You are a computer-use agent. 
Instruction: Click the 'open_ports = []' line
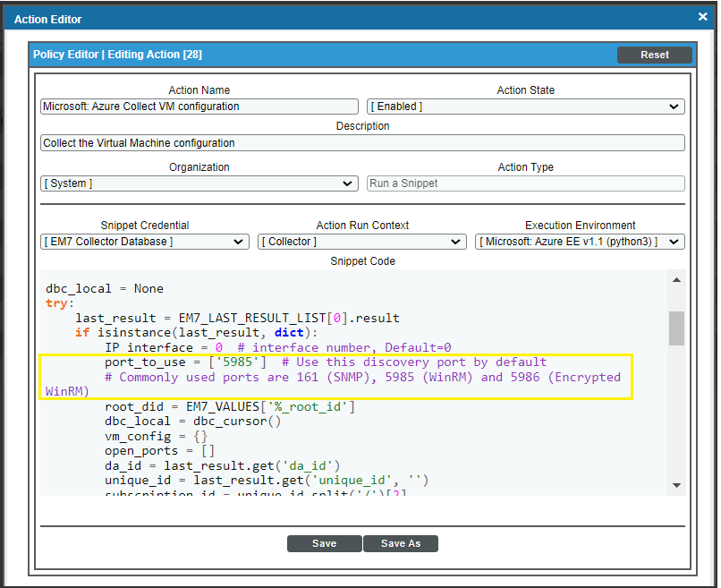tap(159, 451)
